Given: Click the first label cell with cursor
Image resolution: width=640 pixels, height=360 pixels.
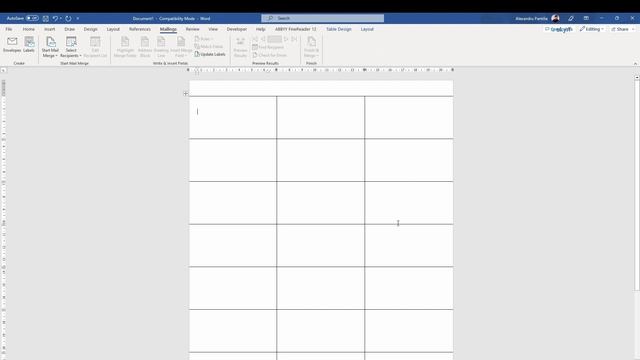Looking at the screenshot, I should pyautogui.click(x=233, y=118).
